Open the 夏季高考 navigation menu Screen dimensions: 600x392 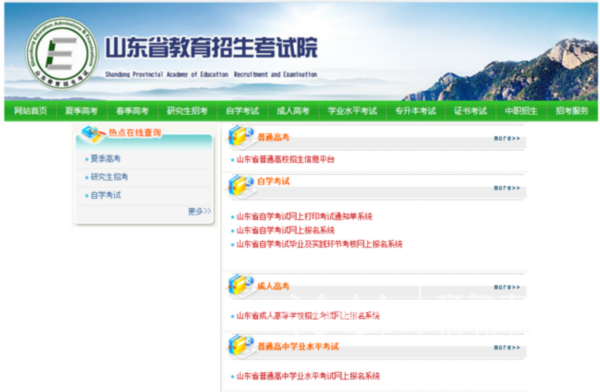coord(81,111)
